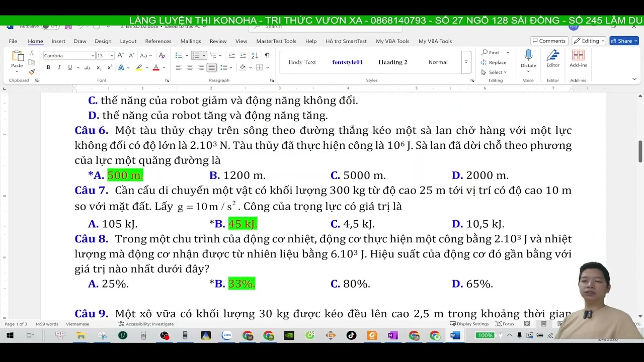Open Borders dropdown arrow
Viewport: 644px width, 362px height.
268,68
